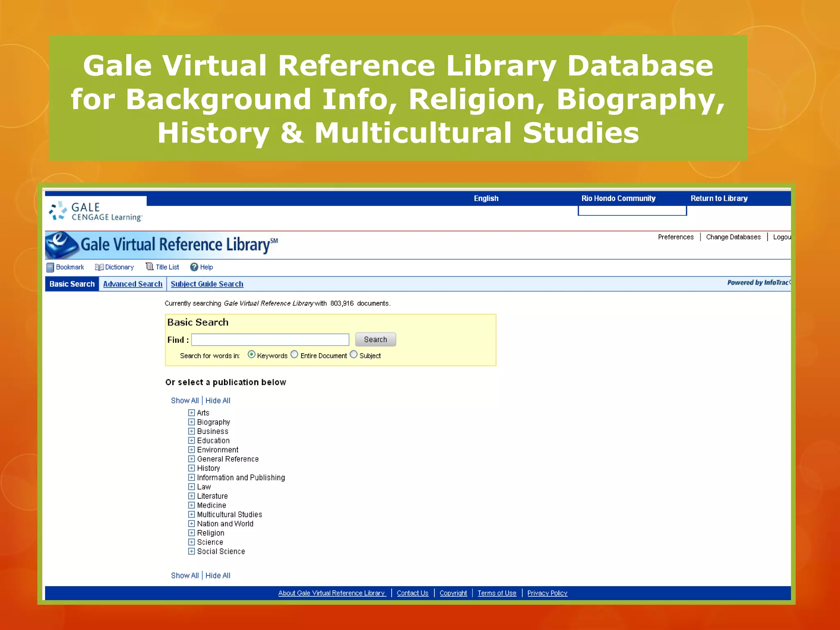Click the Gale Virtual Reference Library logo
Viewport: 840px width, 630px height.
(x=162, y=245)
